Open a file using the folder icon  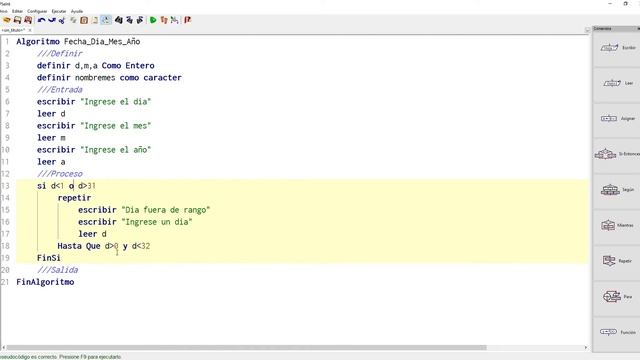(x=7, y=20)
